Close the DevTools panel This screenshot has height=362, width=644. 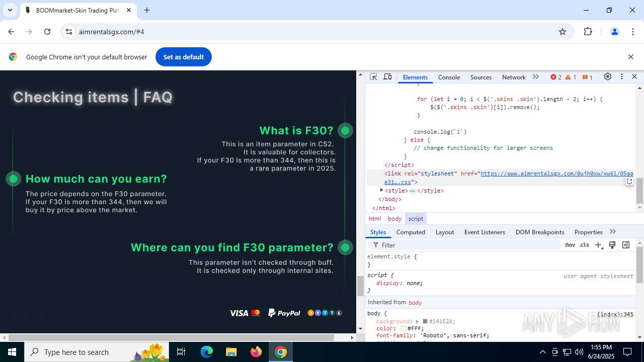coord(634,77)
